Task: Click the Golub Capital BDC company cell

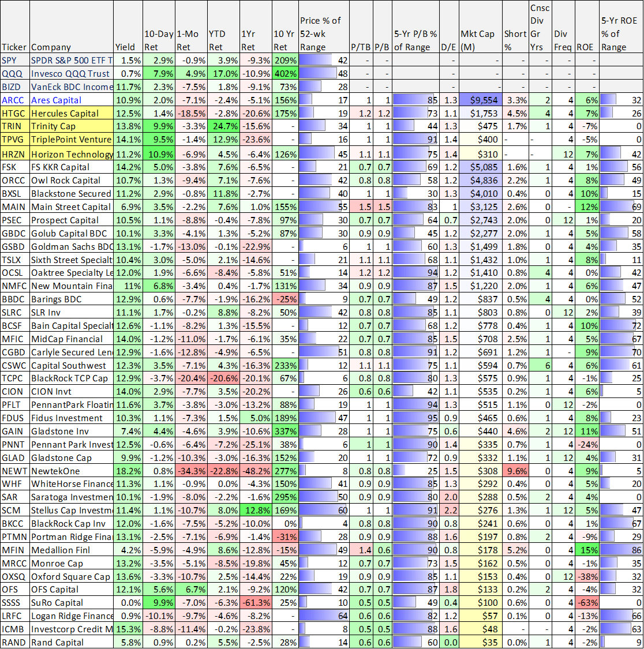Action: coord(71,234)
